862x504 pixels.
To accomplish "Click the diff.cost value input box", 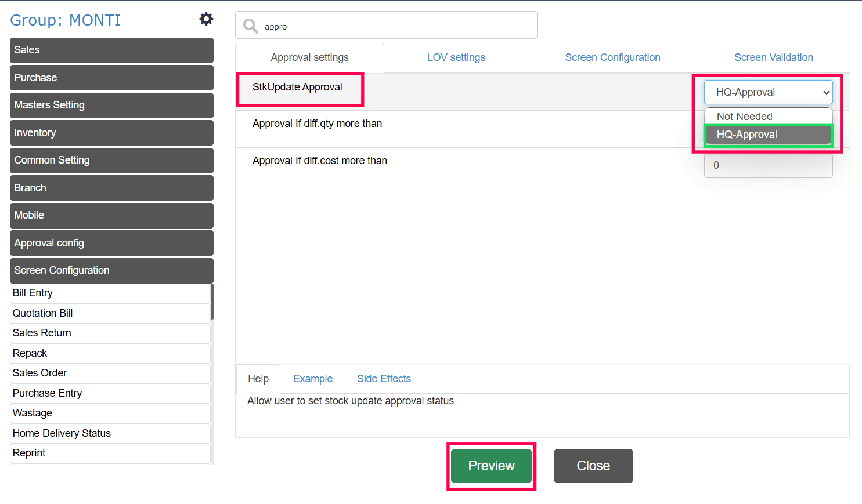I will pos(768,166).
